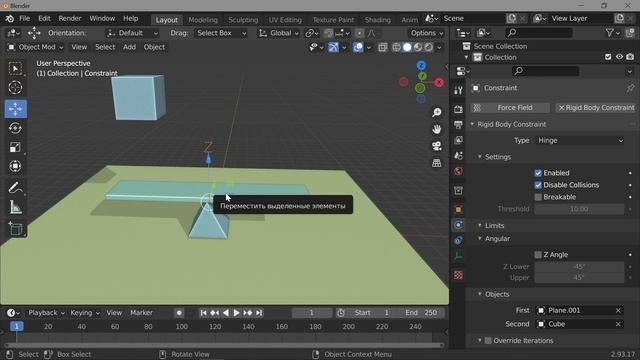Click the zoom viewport magnifier icon

click(x=437, y=112)
